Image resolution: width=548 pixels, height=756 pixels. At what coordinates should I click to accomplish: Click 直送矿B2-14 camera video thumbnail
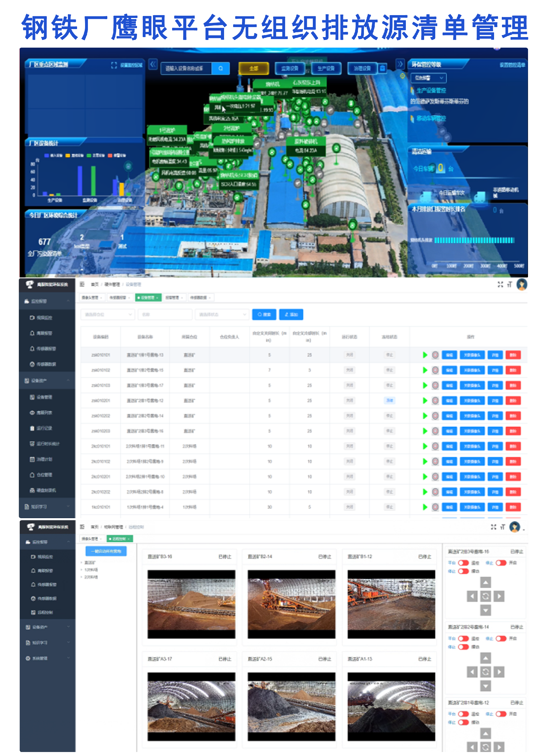(x=291, y=604)
